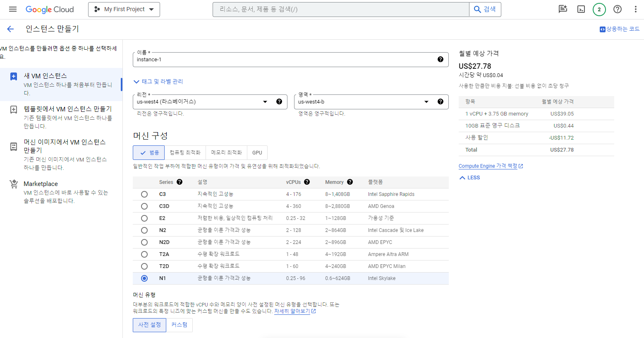Screen dimensions: 644x338
Task: Switch to the 메모리 최적화 tab
Action: [227, 152]
